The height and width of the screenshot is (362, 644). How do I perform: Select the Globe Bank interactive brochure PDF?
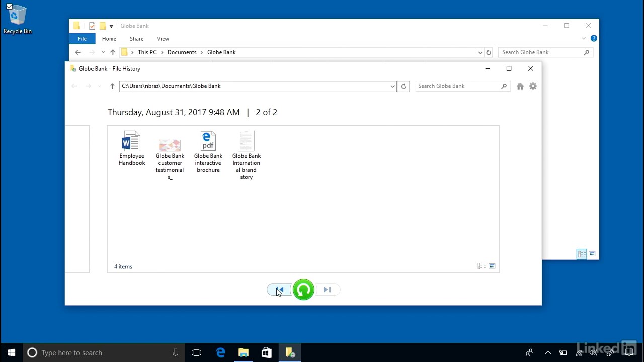[208, 152]
